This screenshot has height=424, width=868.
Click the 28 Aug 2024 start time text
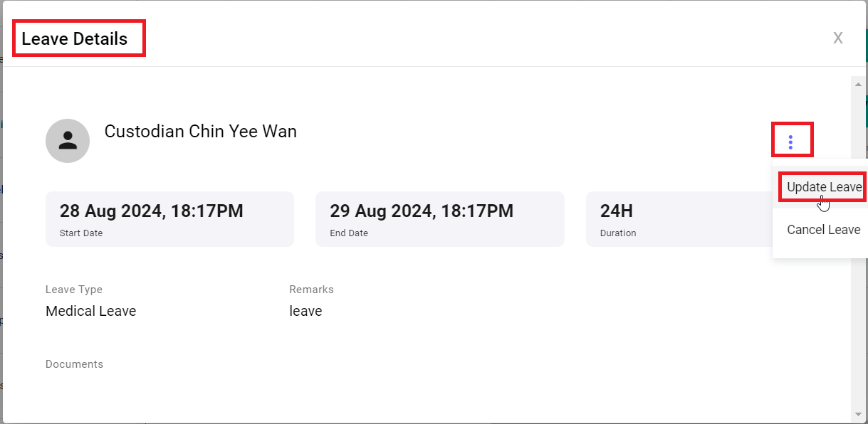(x=152, y=211)
